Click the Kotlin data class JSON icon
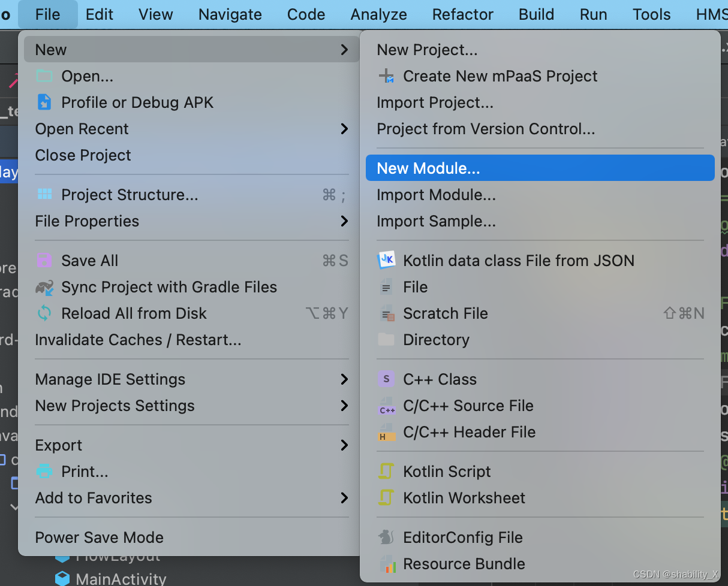The height and width of the screenshot is (586, 728). coord(387,261)
